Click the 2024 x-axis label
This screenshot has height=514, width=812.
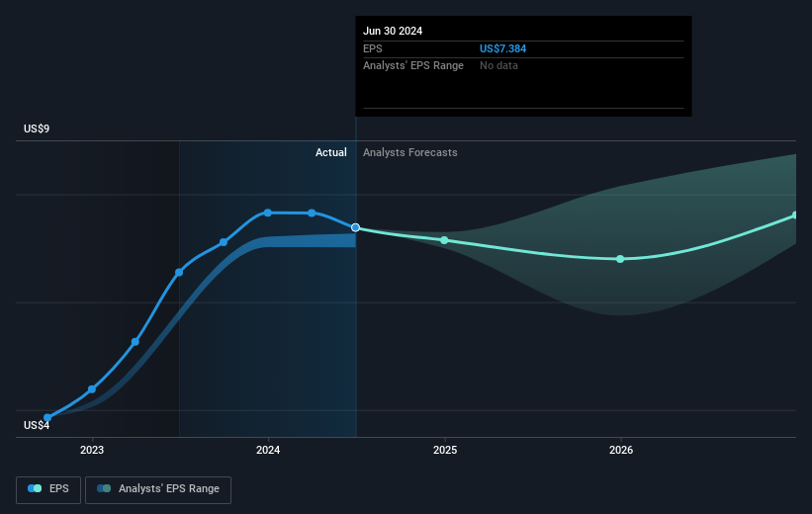click(268, 451)
